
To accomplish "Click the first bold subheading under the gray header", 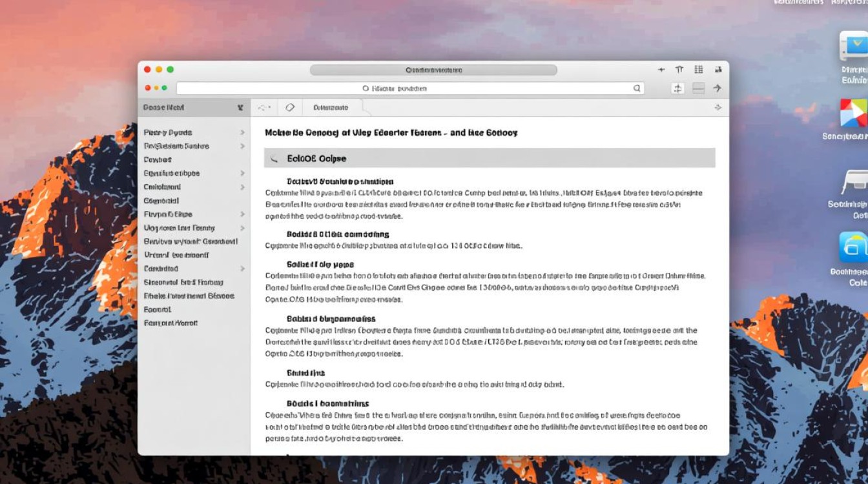I will [x=340, y=182].
